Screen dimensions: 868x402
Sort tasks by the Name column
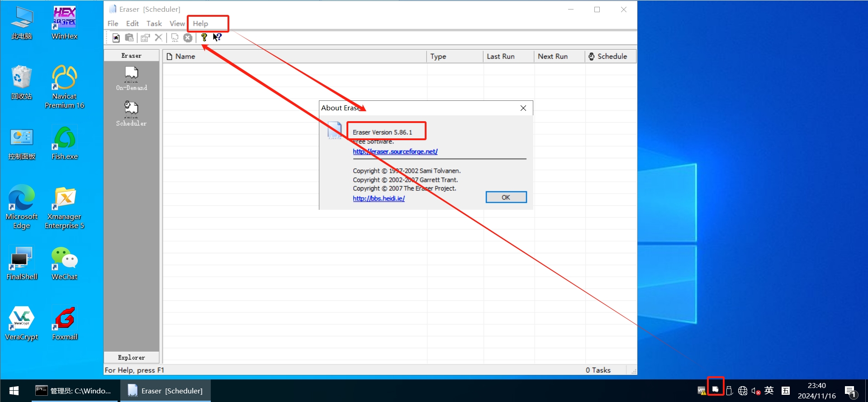click(x=295, y=57)
